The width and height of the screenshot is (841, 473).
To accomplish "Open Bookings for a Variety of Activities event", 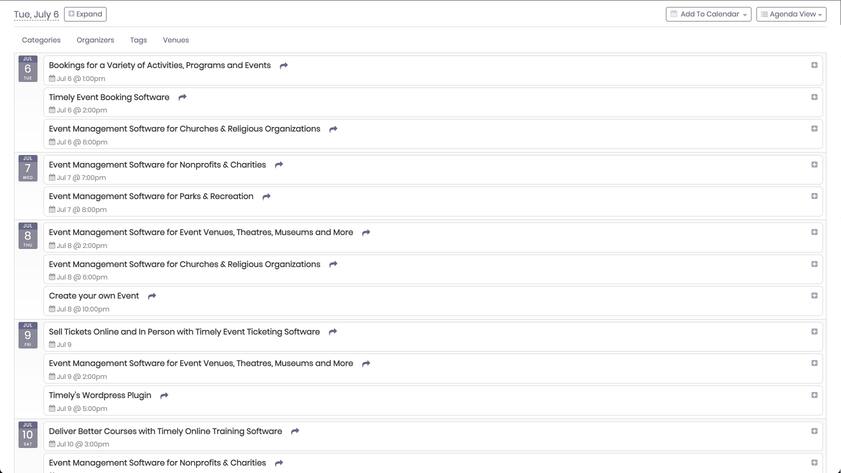I will [160, 65].
